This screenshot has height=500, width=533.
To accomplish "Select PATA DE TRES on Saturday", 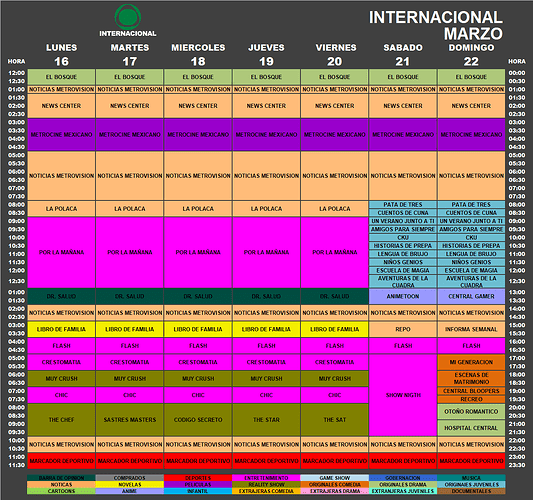I will (403, 205).
